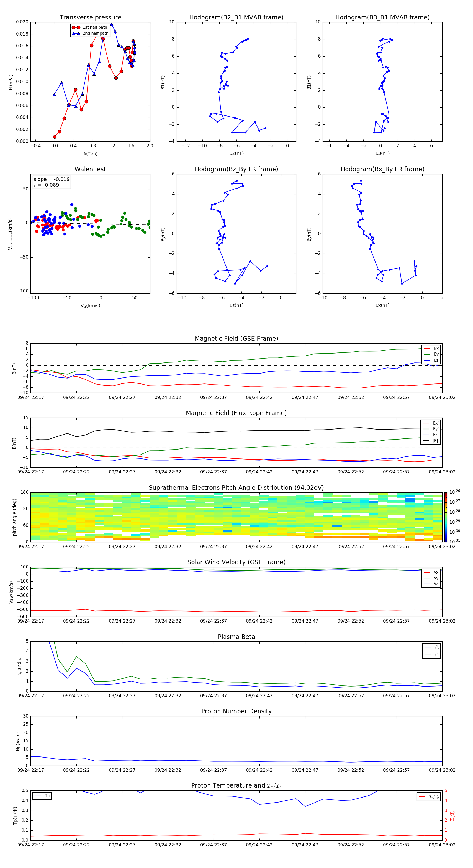Click the 'Vx' legend entry in Solar Wind panel
The width and height of the screenshot is (473, 868).
click(431, 573)
